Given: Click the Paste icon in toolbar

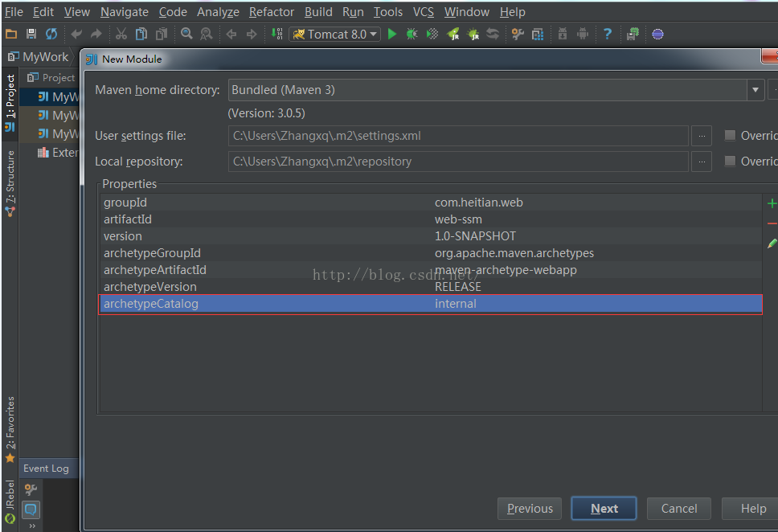Looking at the screenshot, I should coord(162,34).
